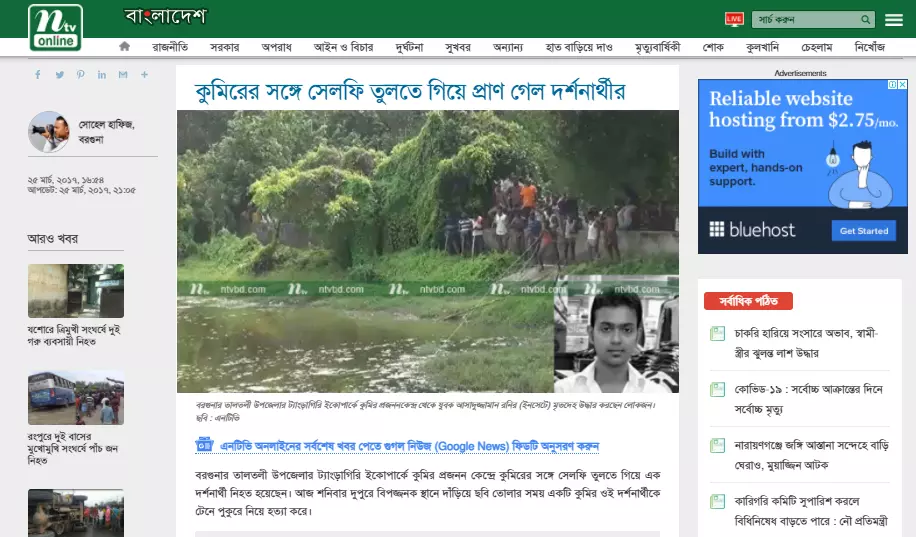The height and width of the screenshot is (537, 916).
Task: Open রংপুরে দুই বাসের মুখোমুখি সংঘর্ষে link
Action: 73,449
